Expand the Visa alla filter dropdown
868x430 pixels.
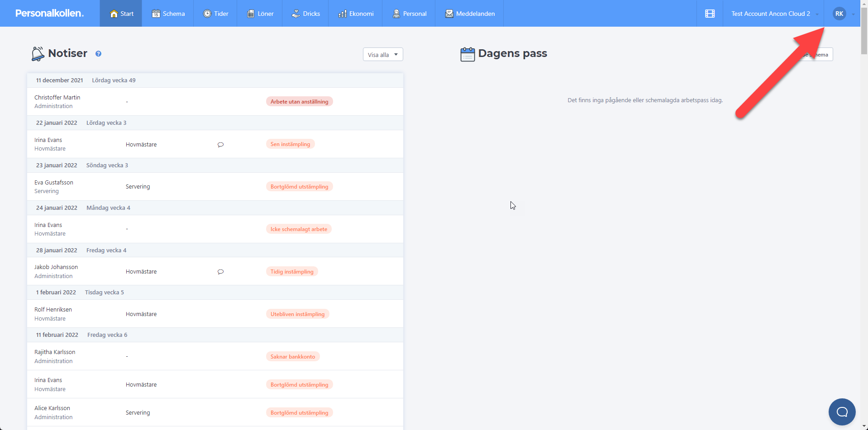click(383, 54)
